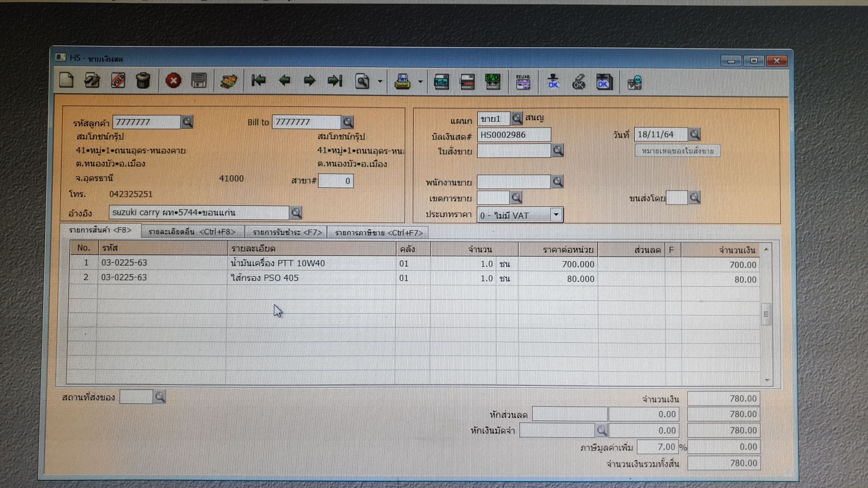This screenshot has width=868, height=488.
Task: Click the สาขา# branch number field
Action: 335,181
